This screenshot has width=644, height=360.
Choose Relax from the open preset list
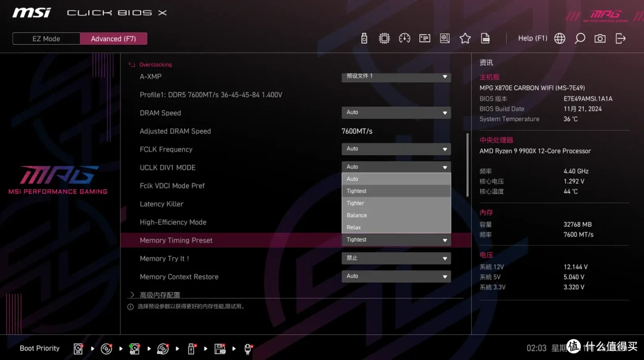[397, 227]
